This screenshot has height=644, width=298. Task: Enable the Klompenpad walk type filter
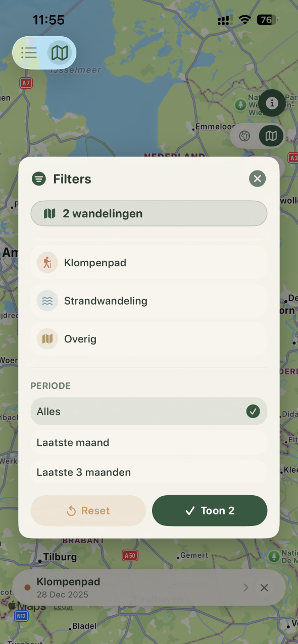(148, 262)
